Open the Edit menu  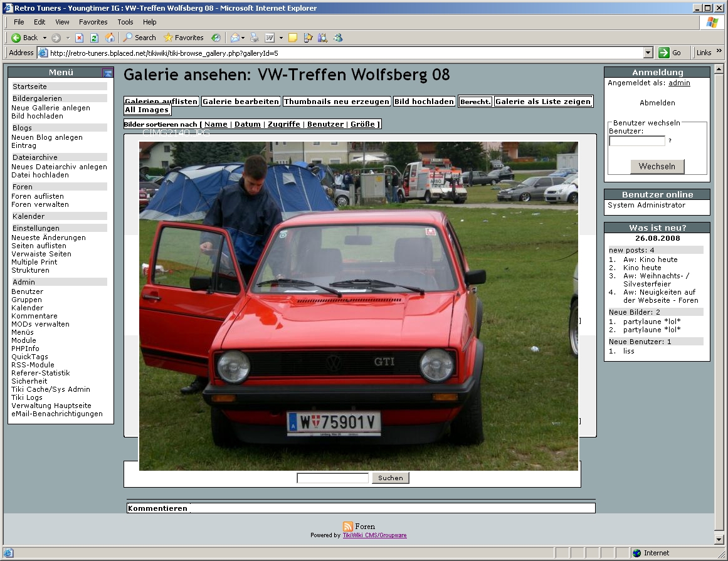[40, 22]
